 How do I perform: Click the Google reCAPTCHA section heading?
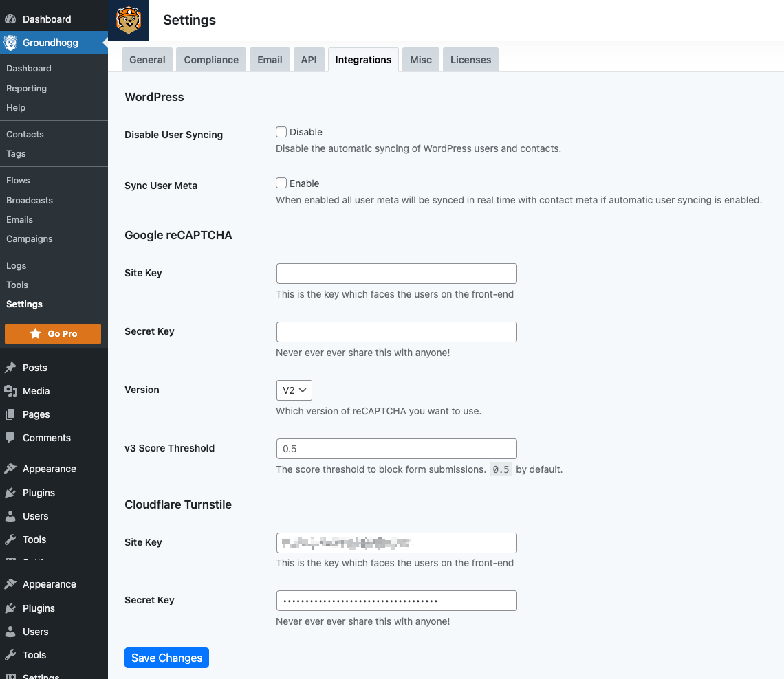pos(178,235)
